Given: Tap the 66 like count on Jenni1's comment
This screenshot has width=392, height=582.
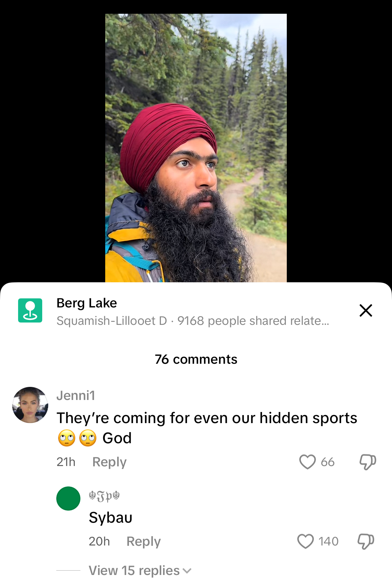Looking at the screenshot, I should point(328,462).
